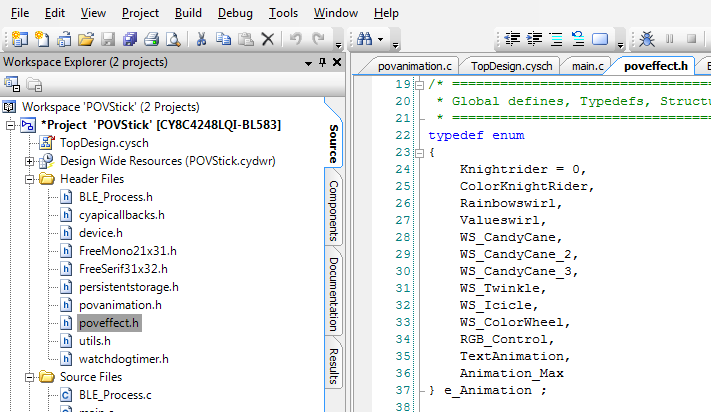Click the Paste clipboard icon
The image size is (711, 412).
click(245, 39)
